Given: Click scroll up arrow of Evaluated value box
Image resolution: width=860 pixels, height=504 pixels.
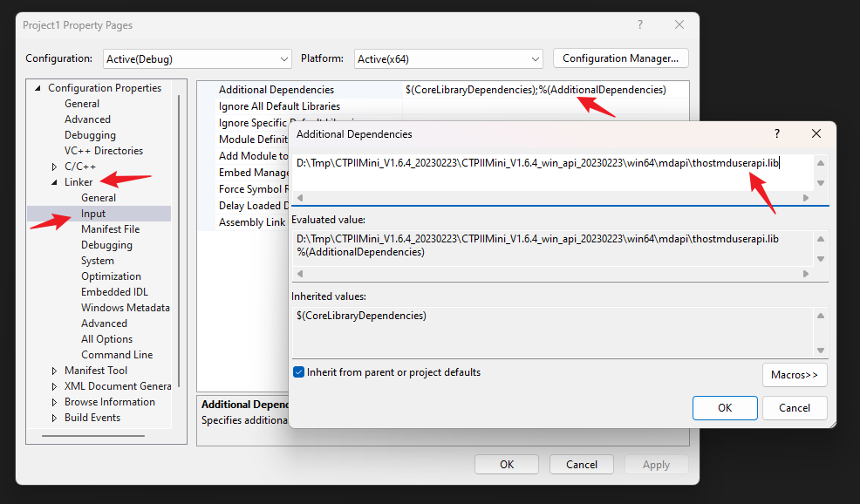Looking at the screenshot, I should 821,239.
